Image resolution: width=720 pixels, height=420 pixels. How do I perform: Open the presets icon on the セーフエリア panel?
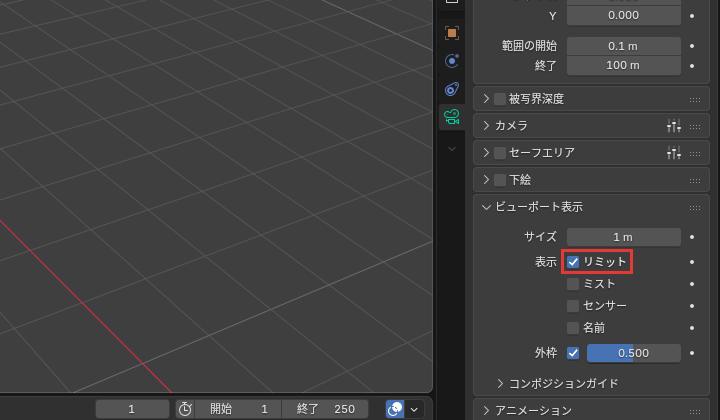tap(674, 152)
